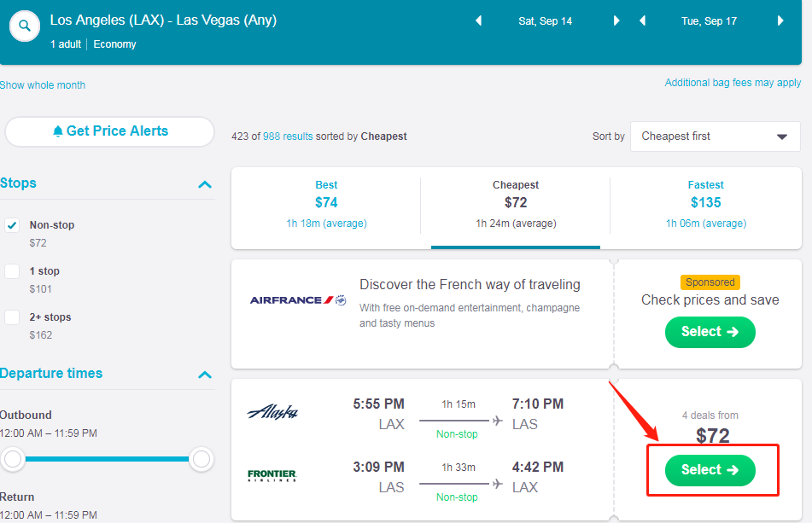Screen dimensions: 812x523
Task: Click the Discover the French way headline
Action: click(x=470, y=284)
